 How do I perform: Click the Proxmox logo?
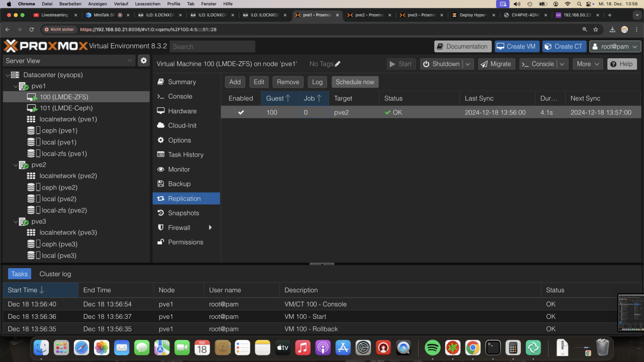[x=46, y=46]
